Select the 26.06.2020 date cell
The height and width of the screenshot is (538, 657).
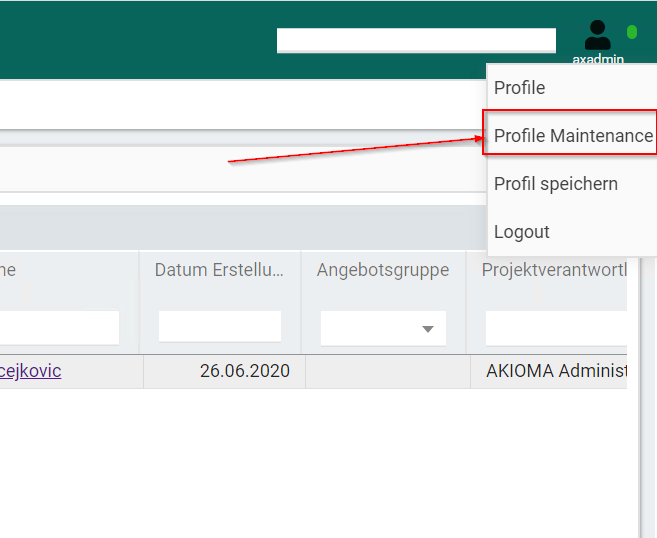click(244, 371)
